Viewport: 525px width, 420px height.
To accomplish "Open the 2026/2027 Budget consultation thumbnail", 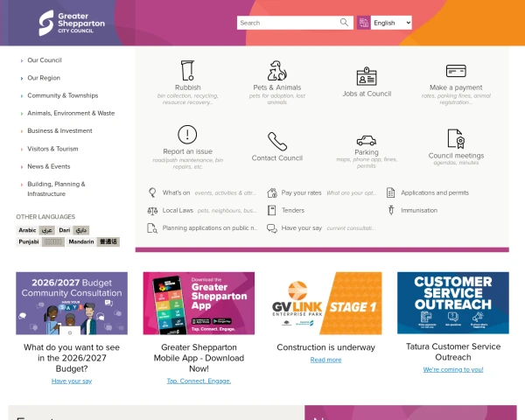I will point(72,303).
